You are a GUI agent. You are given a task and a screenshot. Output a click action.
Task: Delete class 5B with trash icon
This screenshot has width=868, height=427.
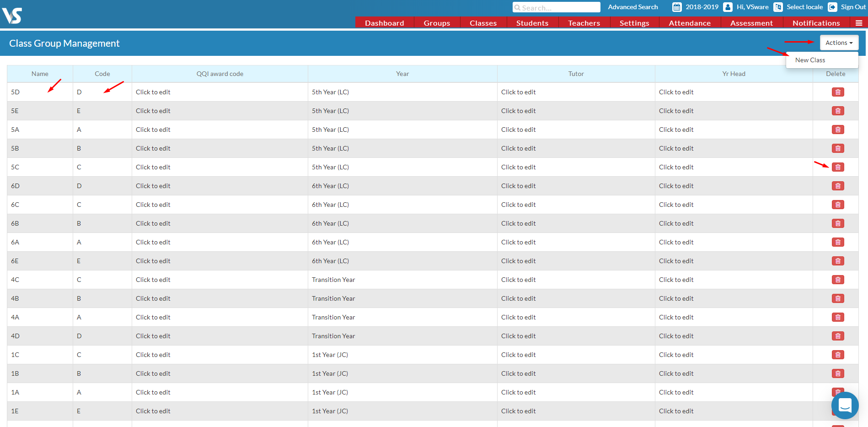(x=838, y=148)
